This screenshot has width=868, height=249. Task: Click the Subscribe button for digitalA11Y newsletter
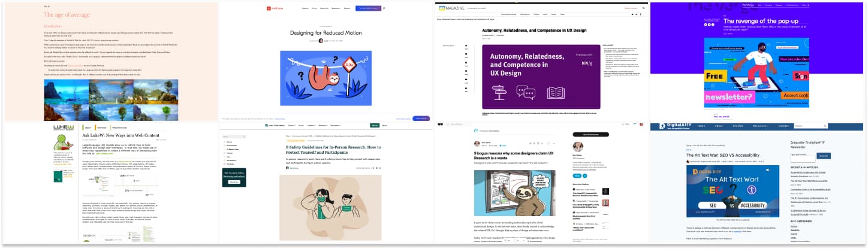(x=824, y=156)
